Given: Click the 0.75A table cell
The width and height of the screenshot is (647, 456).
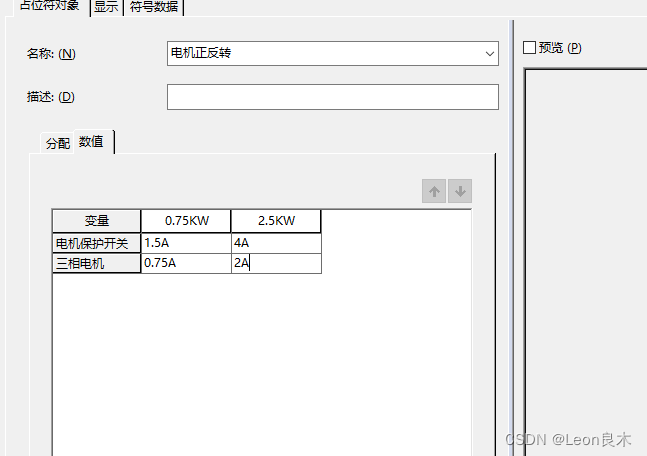Looking at the screenshot, I should pos(186,264).
